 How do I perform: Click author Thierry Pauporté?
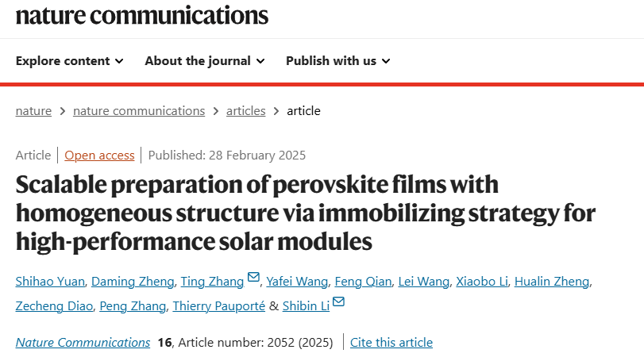220,305
